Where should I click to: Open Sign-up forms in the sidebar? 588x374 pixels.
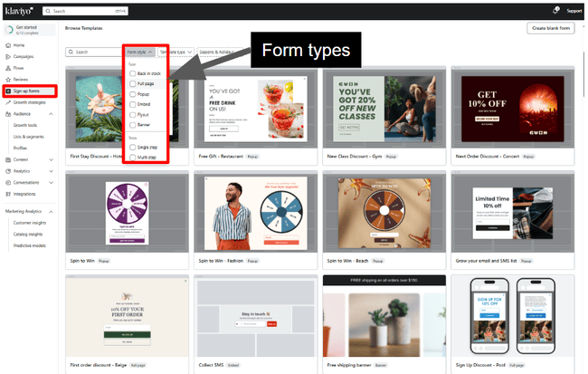pos(29,91)
